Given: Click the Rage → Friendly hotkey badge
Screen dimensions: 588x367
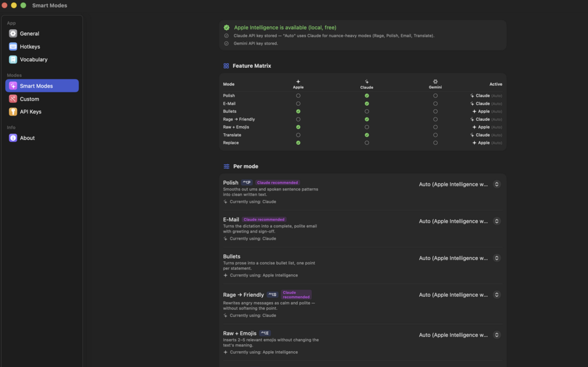Looking at the screenshot, I should click(273, 295).
